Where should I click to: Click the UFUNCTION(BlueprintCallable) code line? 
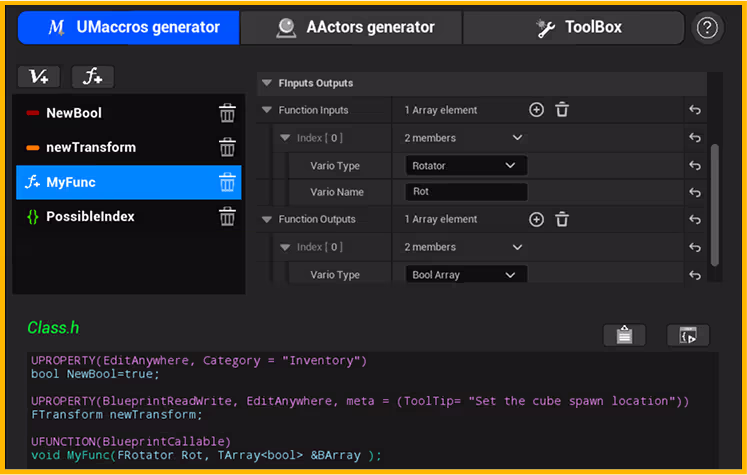tap(131, 441)
